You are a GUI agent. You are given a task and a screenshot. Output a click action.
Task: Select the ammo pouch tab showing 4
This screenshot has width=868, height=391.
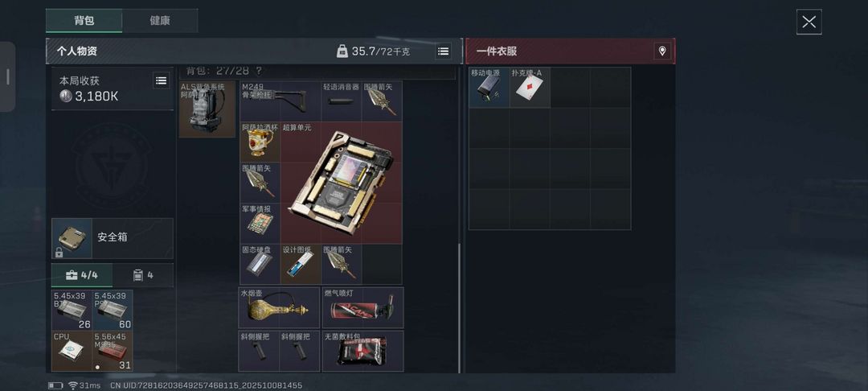pos(143,275)
